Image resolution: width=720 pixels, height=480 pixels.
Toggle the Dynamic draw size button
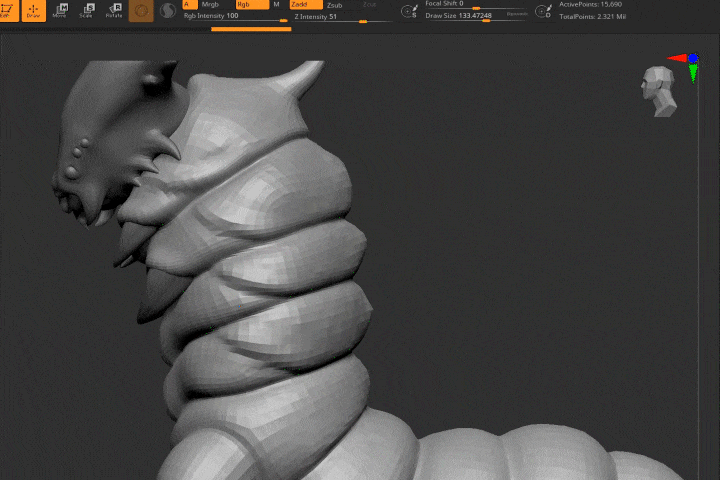[x=517, y=14]
